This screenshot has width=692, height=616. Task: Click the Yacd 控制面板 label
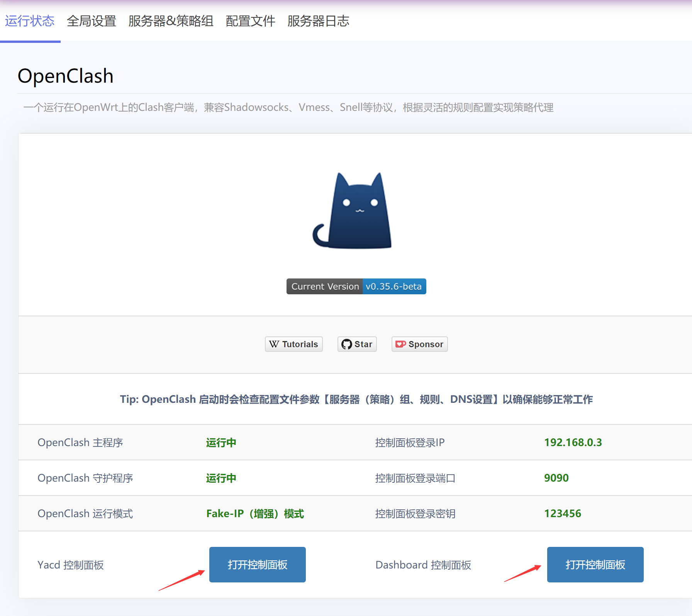point(71,565)
